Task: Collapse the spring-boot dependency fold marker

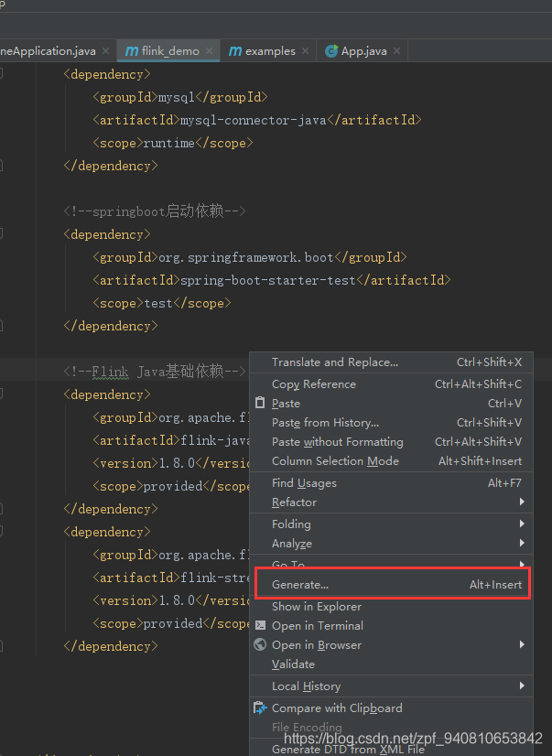Action: (1, 233)
